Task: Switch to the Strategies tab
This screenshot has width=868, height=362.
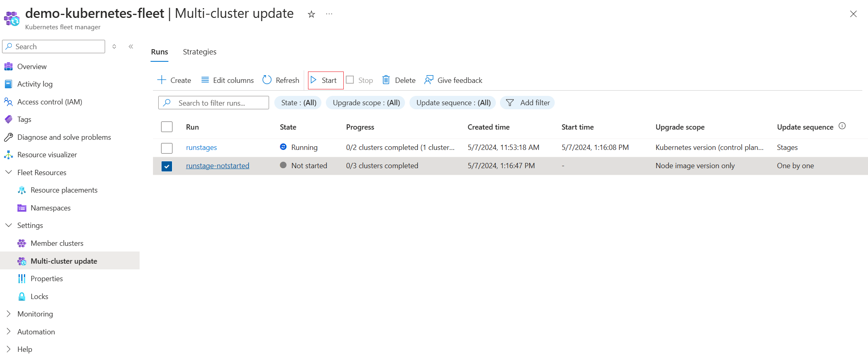Action: click(199, 52)
